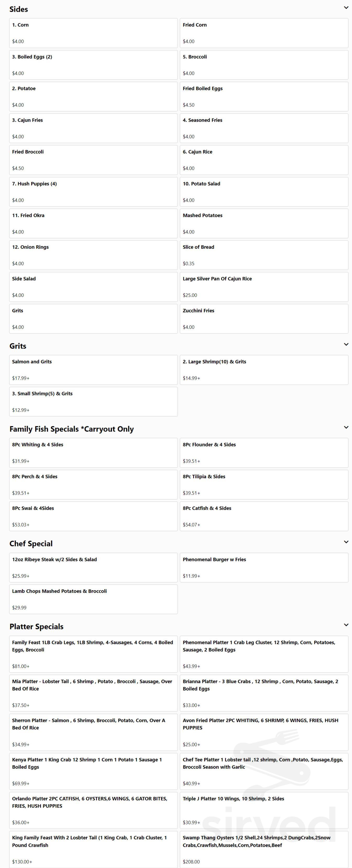
Task: Collapse the Chef Special section chevron
Action: point(346,542)
